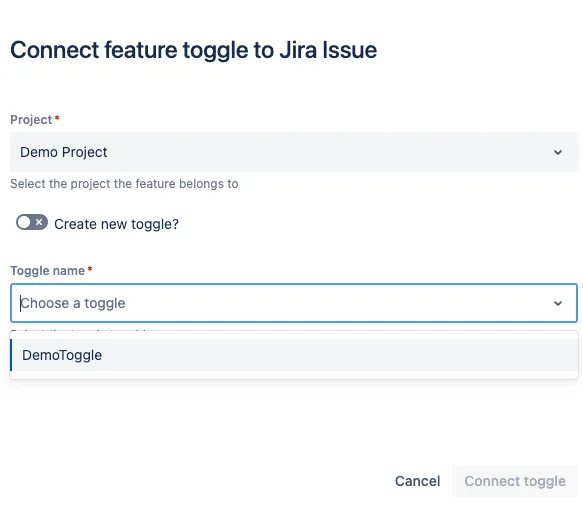
Task: Select DemoToggle from the list
Action: coord(294,355)
